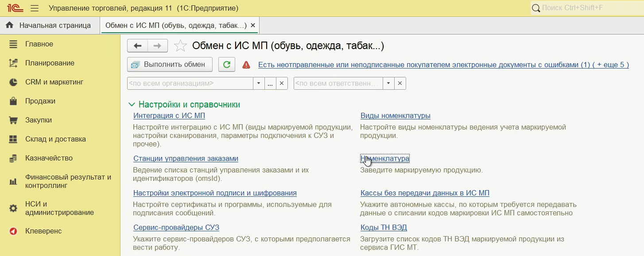Click the Home icon on start tab

click(x=9, y=25)
